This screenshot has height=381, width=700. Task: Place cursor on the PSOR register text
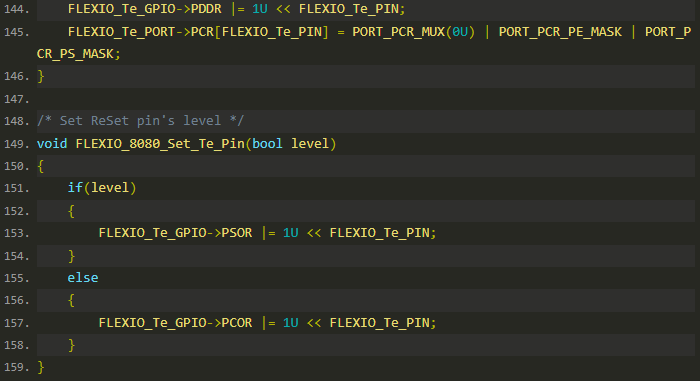[x=237, y=233]
